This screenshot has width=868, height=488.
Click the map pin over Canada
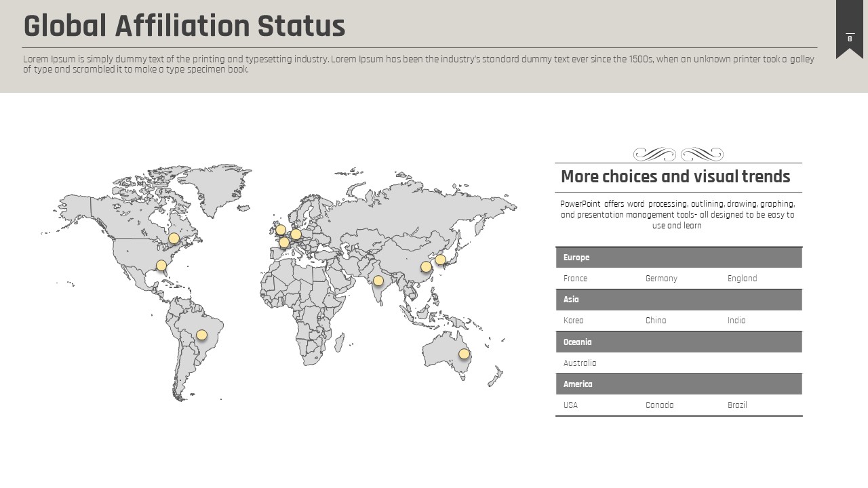pos(174,238)
